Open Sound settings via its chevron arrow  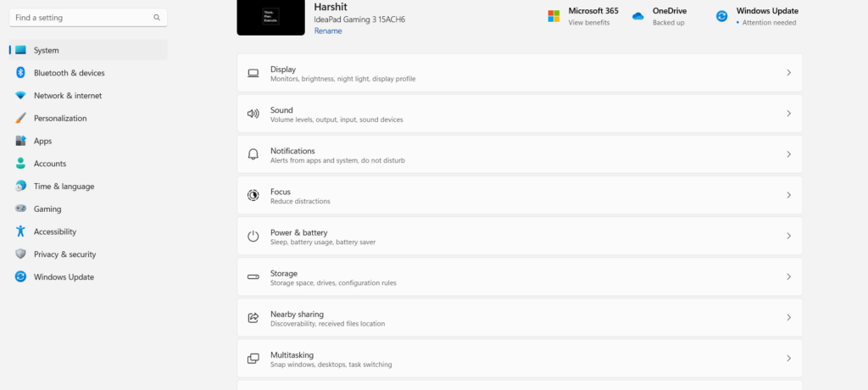[x=788, y=114]
